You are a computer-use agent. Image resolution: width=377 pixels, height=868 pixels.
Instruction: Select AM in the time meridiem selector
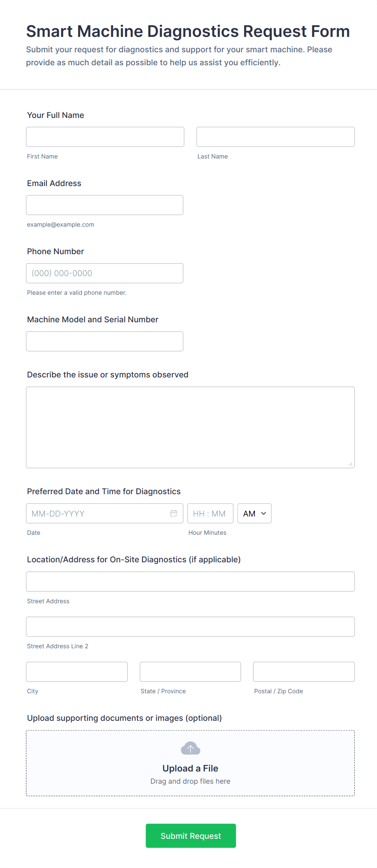[254, 513]
